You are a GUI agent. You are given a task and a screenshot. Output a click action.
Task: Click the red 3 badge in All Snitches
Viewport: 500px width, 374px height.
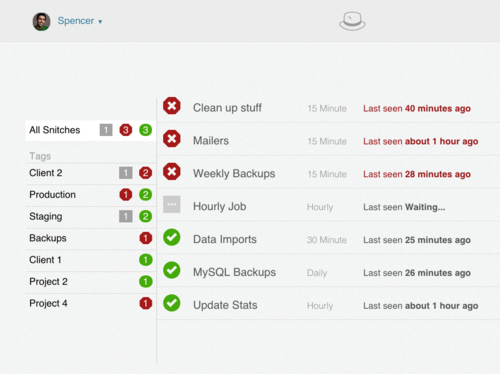click(x=126, y=130)
